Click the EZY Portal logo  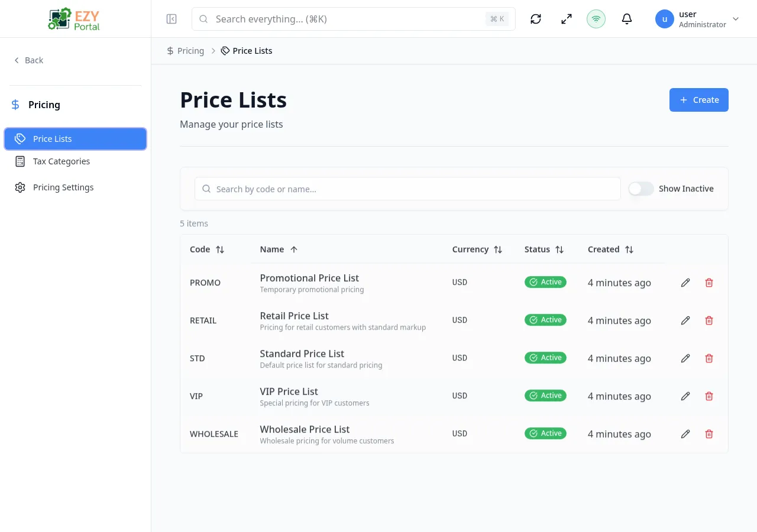tap(73, 18)
